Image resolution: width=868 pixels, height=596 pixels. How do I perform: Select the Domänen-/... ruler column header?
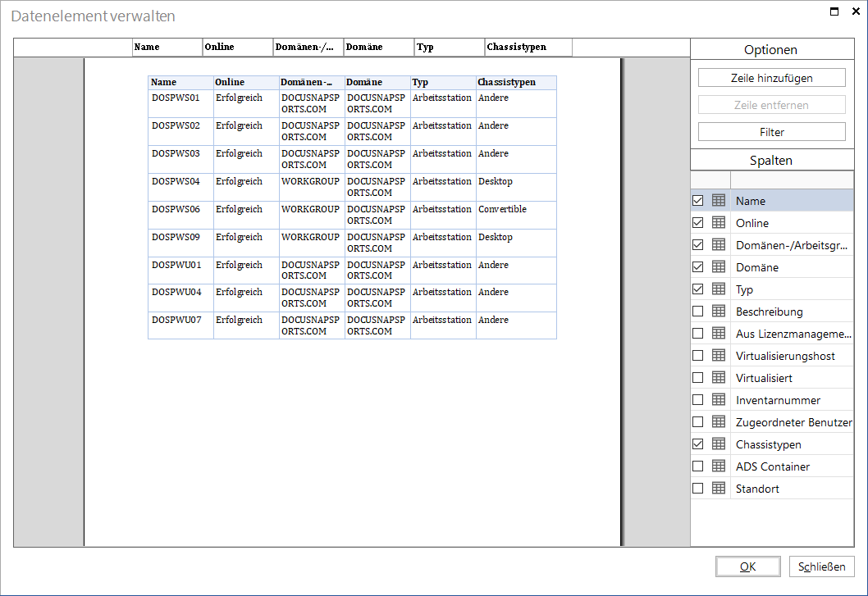tap(309, 47)
